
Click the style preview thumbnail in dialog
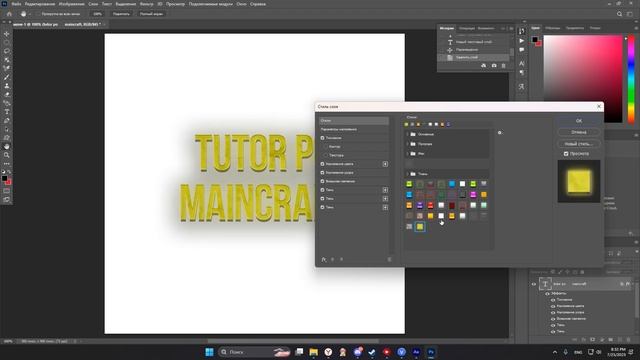coord(579,181)
